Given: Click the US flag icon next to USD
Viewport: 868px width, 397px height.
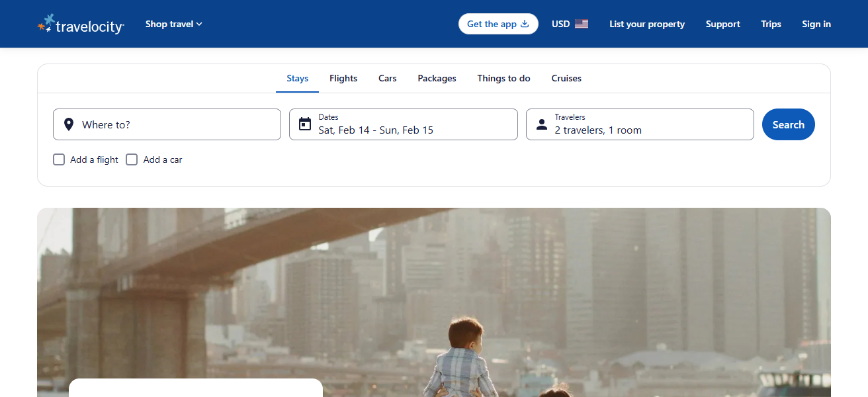Looking at the screenshot, I should 583,23.
